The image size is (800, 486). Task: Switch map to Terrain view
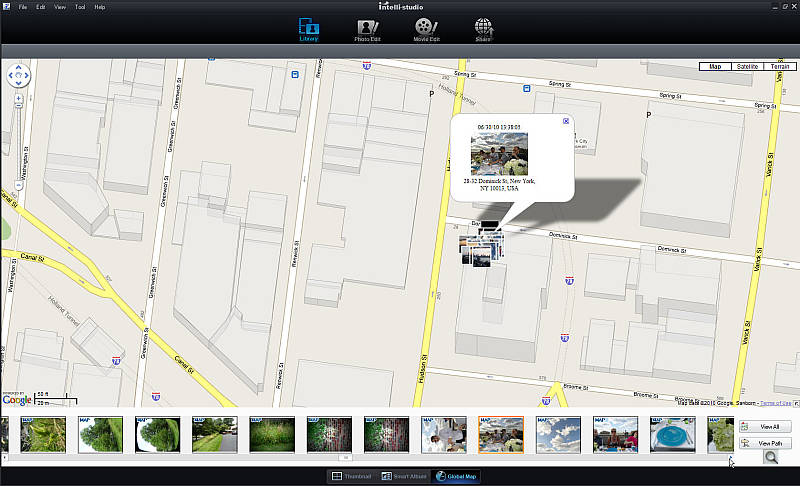(779, 67)
